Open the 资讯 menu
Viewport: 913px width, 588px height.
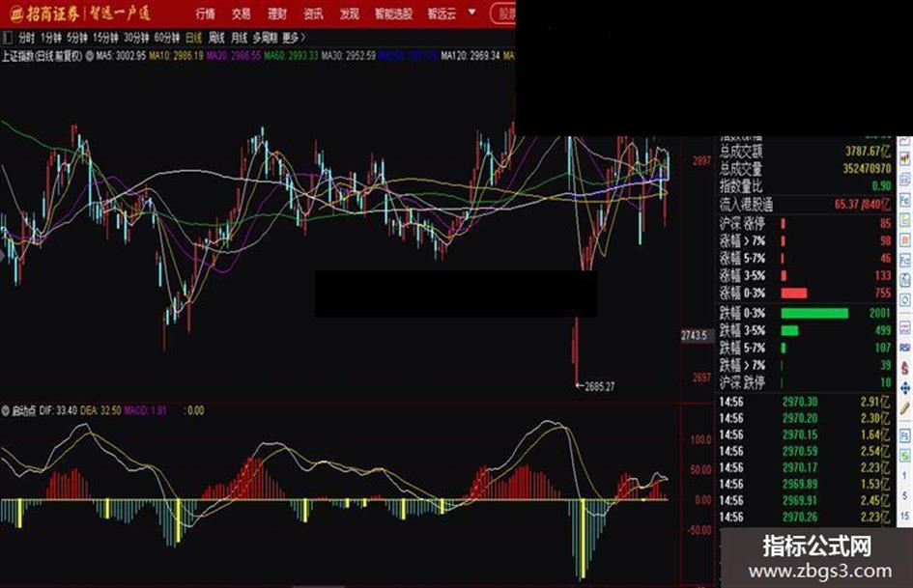pyautogui.click(x=313, y=14)
